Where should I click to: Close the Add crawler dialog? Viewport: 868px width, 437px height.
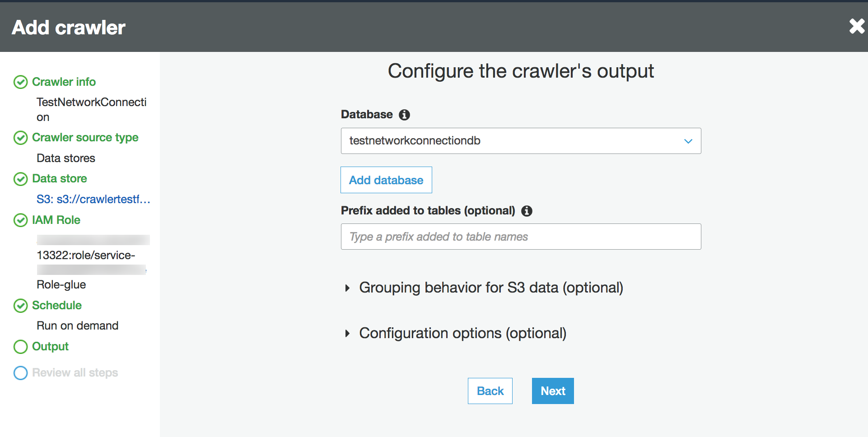(x=856, y=26)
